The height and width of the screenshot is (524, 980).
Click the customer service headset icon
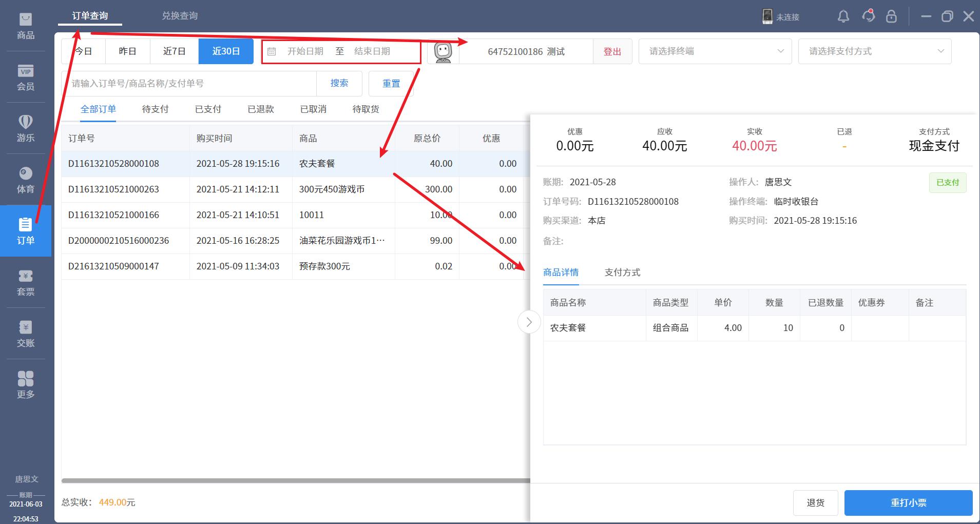pos(869,16)
